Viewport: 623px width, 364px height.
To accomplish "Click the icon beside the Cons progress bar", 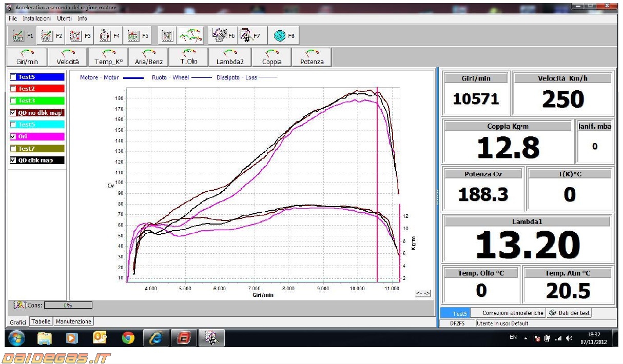I will click(x=20, y=305).
